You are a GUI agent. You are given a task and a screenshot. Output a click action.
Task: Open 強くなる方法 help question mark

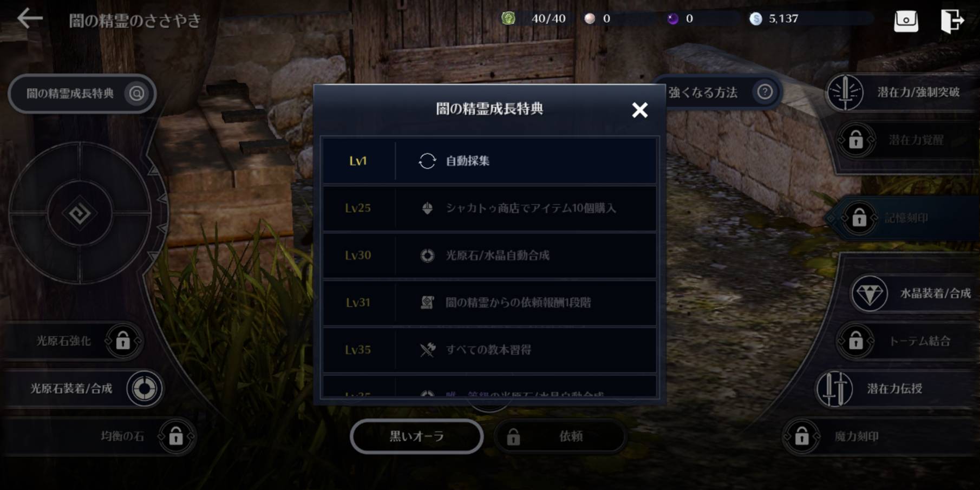(x=765, y=92)
